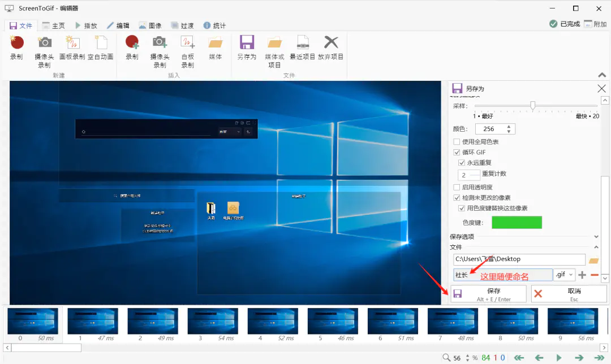The width and height of the screenshot is (611, 364).
Task: Go to previous frame arrow
Action: (x=539, y=358)
